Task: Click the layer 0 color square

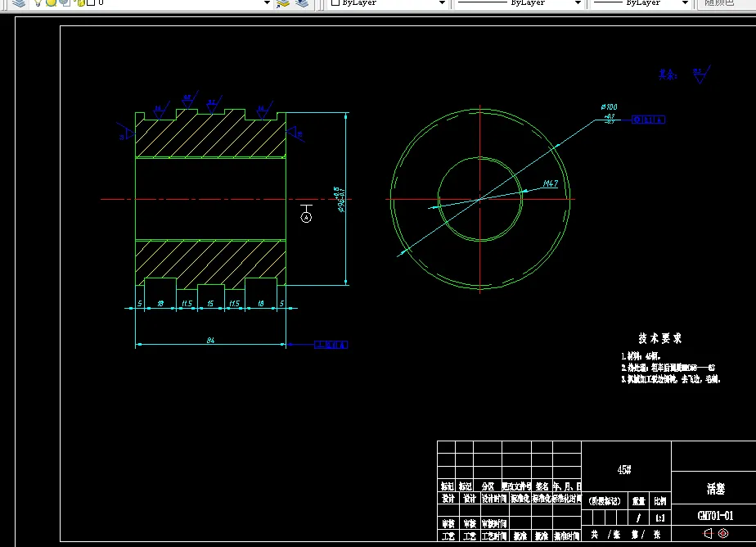Action: (x=91, y=3)
